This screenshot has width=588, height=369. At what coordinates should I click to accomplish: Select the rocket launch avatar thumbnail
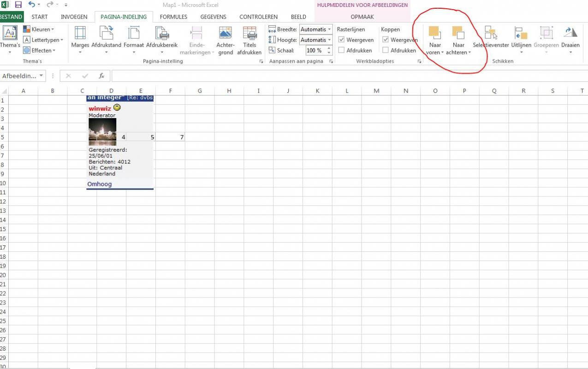102,132
